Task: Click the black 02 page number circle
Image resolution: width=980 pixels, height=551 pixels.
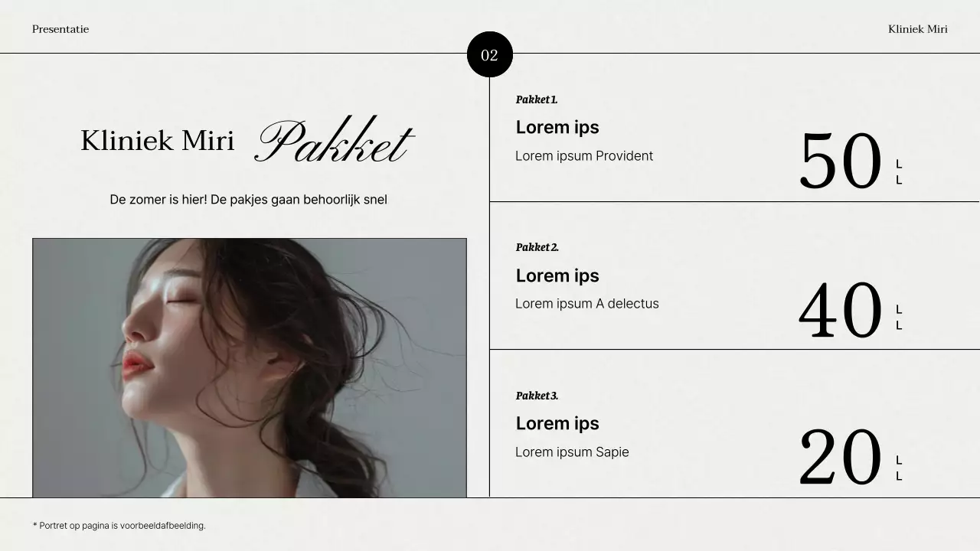Action: tap(490, 54)
